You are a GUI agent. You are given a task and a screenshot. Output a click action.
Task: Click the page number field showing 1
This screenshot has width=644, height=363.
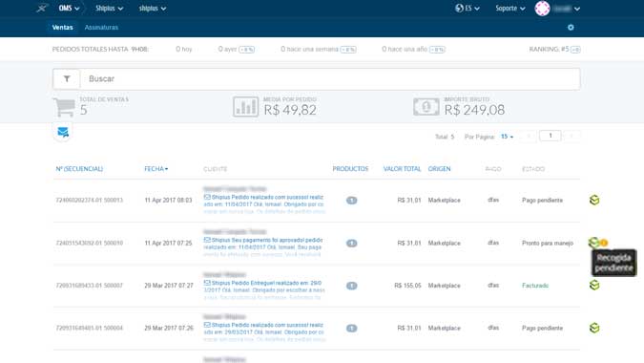(550, 136)
